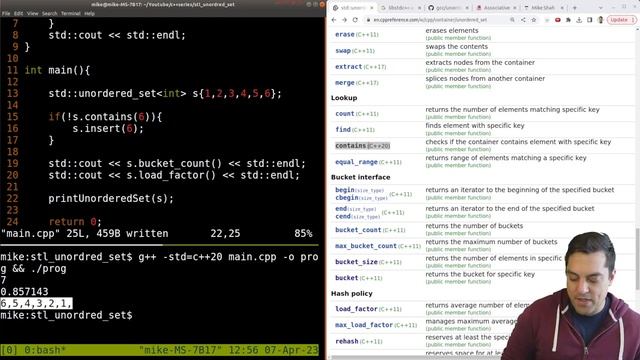
Task: Open the browser downloads icon
Action: [579, 20]
